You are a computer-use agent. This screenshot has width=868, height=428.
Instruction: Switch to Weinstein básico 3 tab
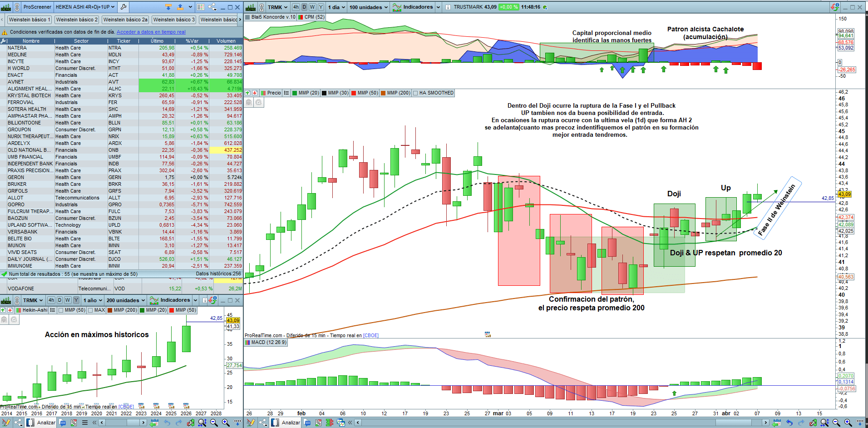pos(174,20)
